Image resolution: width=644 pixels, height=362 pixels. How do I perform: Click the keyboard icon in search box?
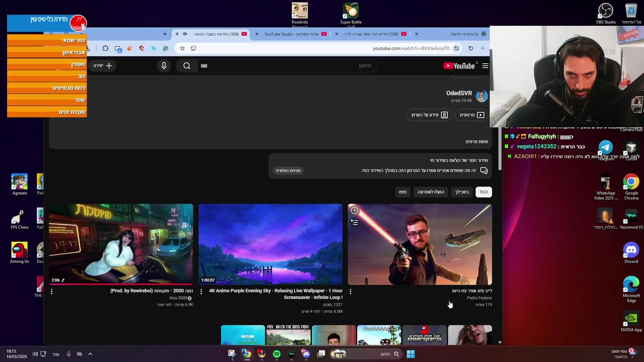[x=204, y=66]
